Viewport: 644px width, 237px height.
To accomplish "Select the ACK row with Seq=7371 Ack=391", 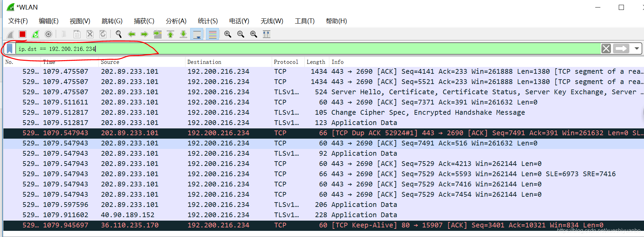I will 324,102.
